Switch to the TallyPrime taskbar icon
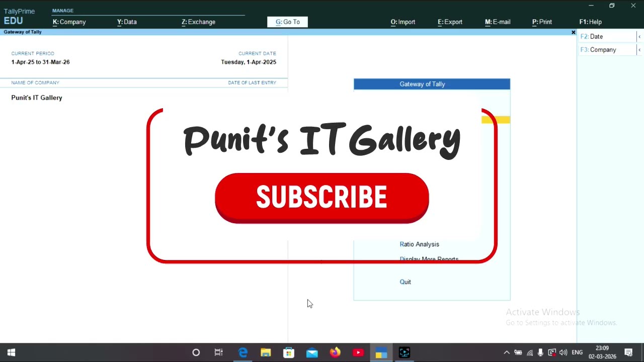 [381, 352]
